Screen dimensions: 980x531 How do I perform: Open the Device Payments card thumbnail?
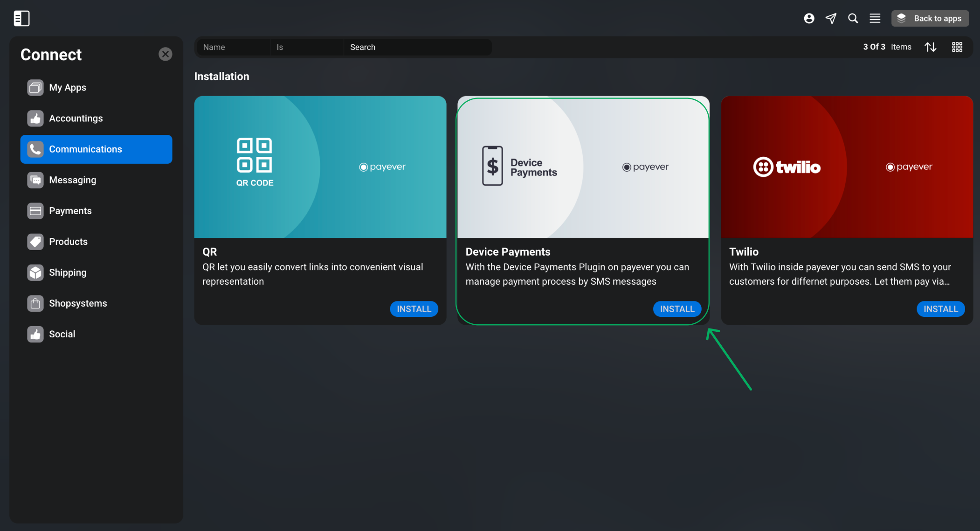[x=583, y=167]
